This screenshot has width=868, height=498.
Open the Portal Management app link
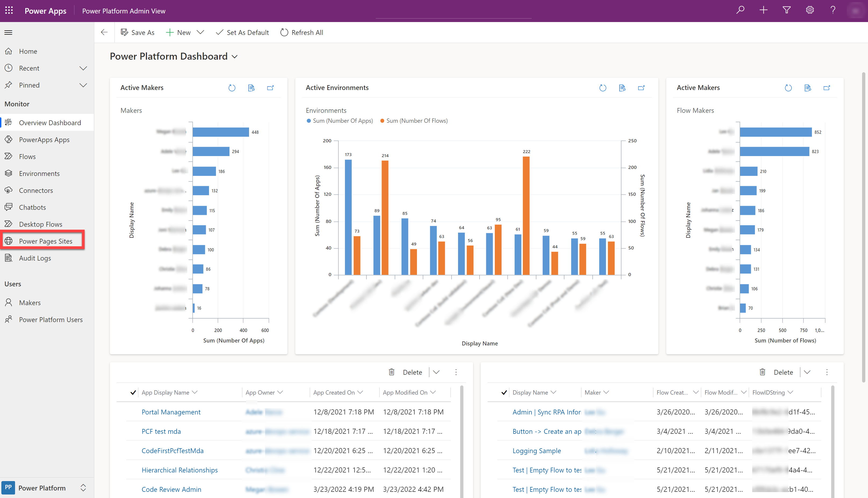click(171, 412)
